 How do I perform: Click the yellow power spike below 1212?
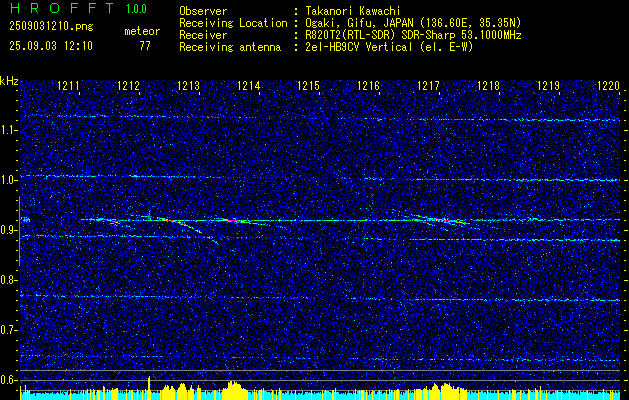coord(149,386)
